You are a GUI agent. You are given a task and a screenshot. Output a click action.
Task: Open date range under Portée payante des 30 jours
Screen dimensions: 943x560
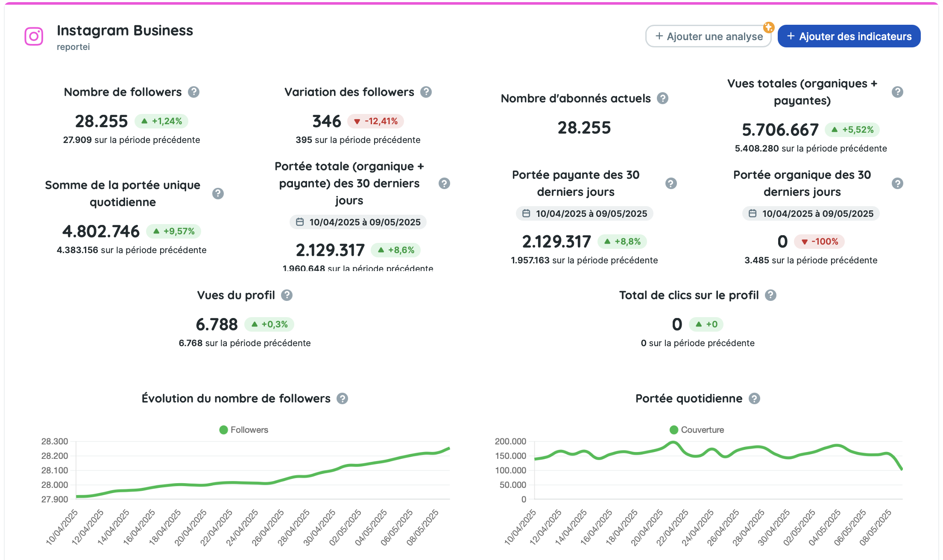pyautogui.click(x=584, y=213)
